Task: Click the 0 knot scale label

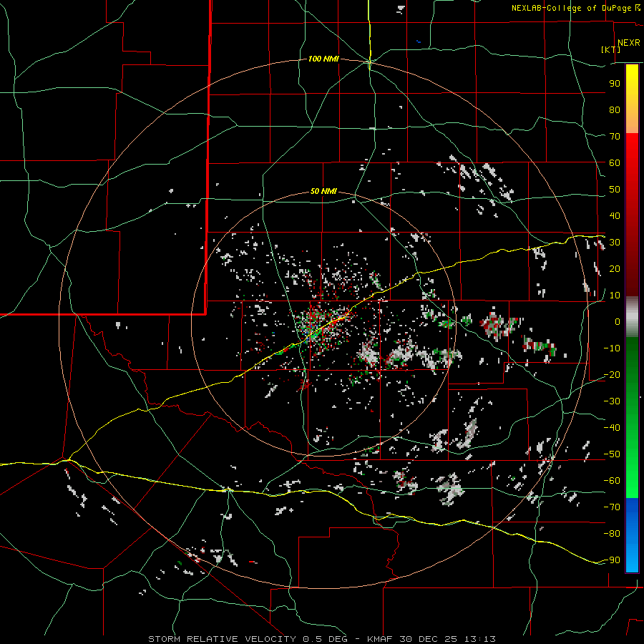Action: pyautogui.click(x=618, y=321)
